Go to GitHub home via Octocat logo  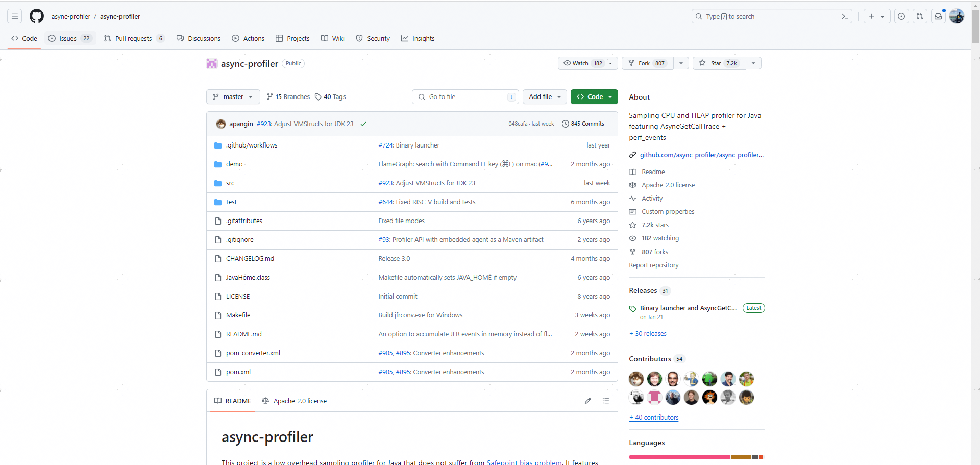(37, 16)
